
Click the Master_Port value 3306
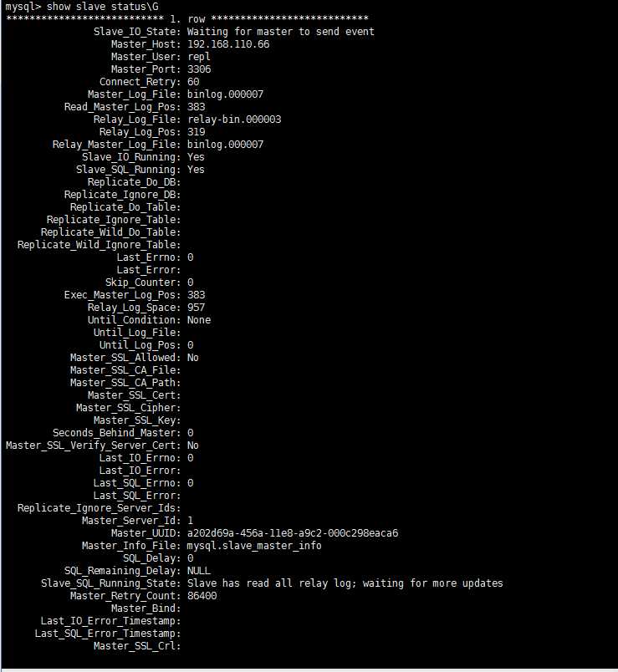pyautogui.click(x=199, y=69)
